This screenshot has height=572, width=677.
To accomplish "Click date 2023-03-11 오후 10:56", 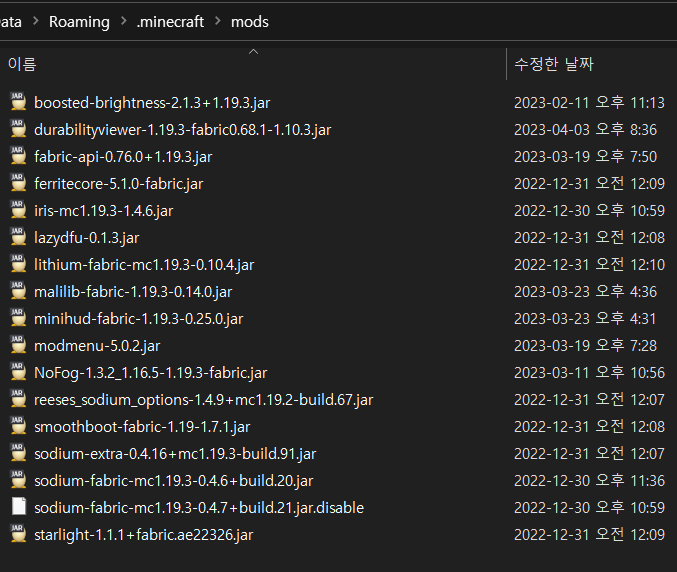I will [x=589, y=373].
